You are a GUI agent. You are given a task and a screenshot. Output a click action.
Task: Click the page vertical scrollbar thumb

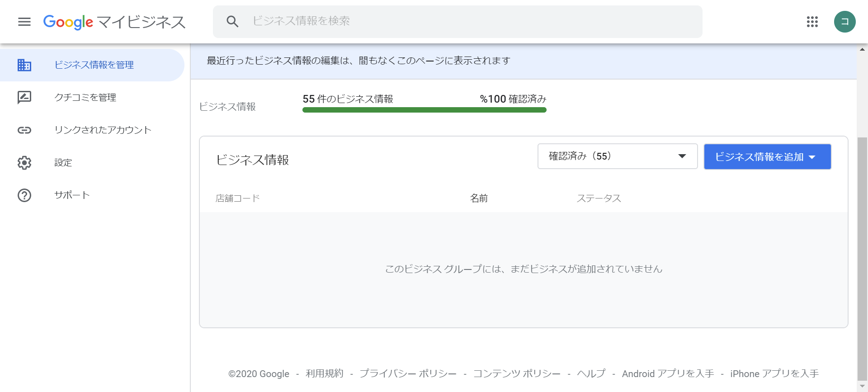863,259
